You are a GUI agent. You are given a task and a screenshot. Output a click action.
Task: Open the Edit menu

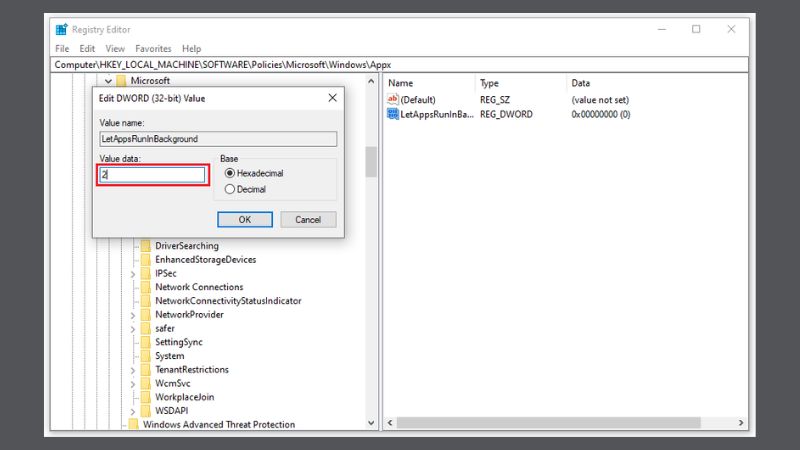[x=87, y=49]
